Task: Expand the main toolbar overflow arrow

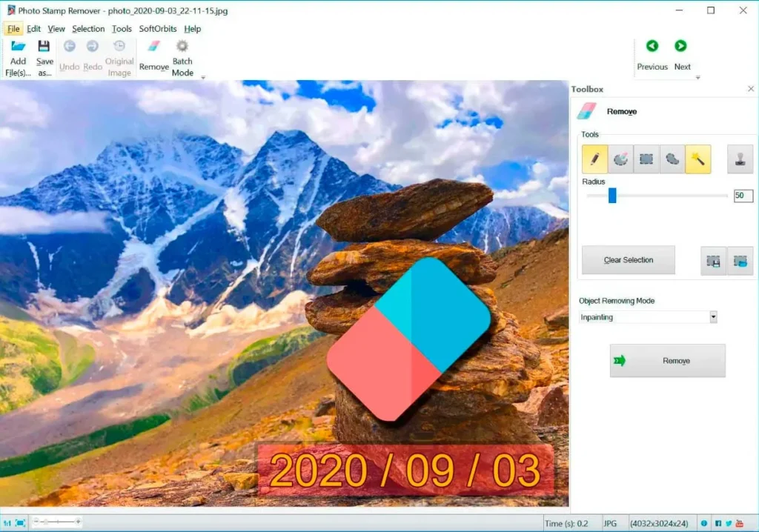Action: point(203,77)
